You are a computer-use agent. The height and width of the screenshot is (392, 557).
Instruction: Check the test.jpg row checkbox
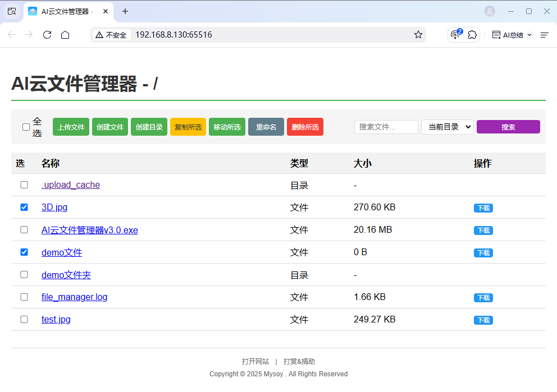tap(24, 319)
